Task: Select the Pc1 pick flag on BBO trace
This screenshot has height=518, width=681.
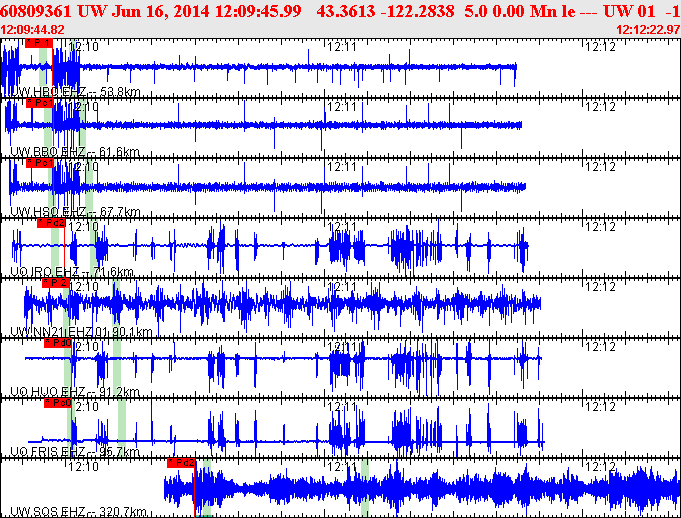Action: (39, 103)
